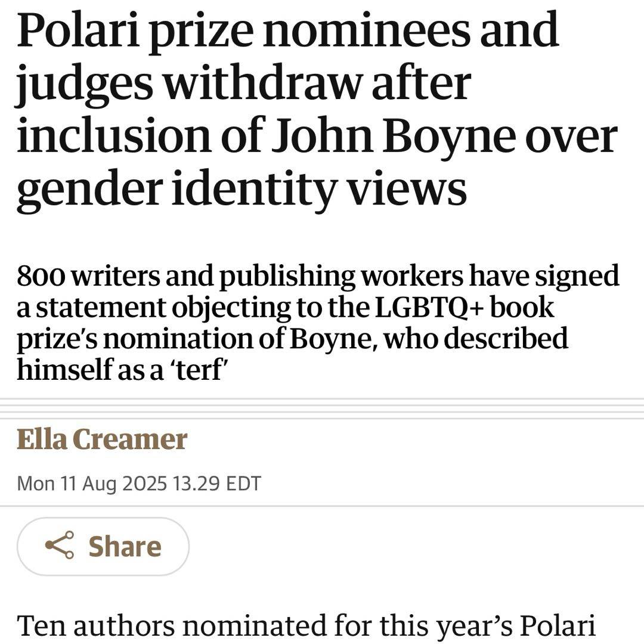Image resolution: width=644 pixels, height=644 pixels.
Task: Open author Ella Creamer's profile link
Action: tap(102, 440)
